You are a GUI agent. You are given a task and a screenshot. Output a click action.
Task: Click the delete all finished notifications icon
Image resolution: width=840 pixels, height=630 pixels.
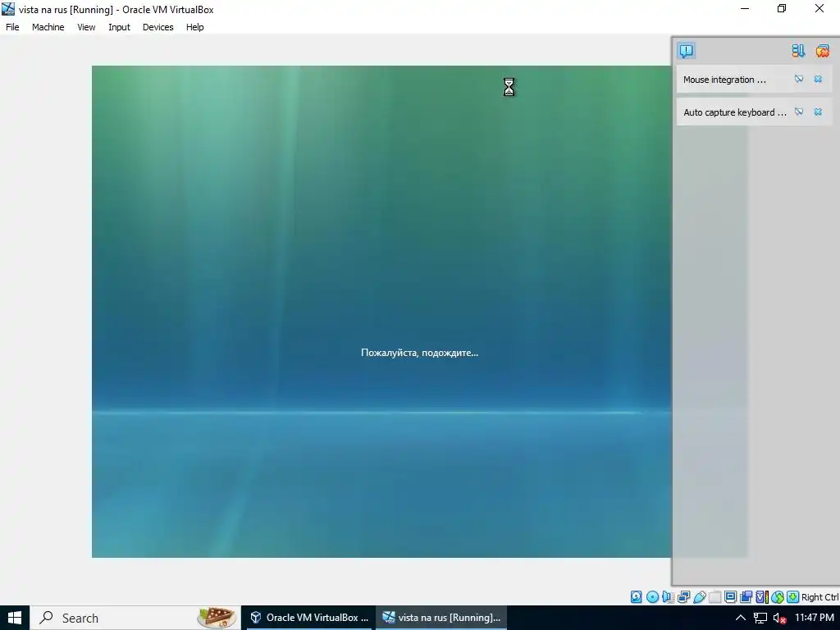coord(822,51)
